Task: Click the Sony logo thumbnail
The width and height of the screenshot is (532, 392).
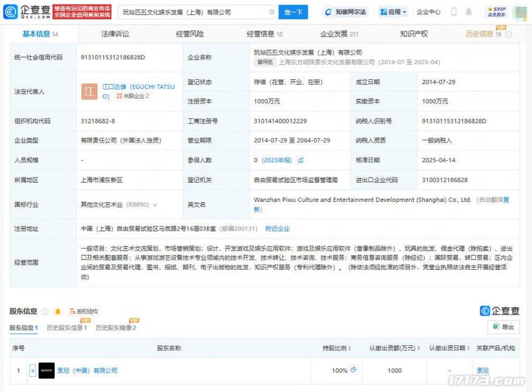Action: tap(47, 370)
